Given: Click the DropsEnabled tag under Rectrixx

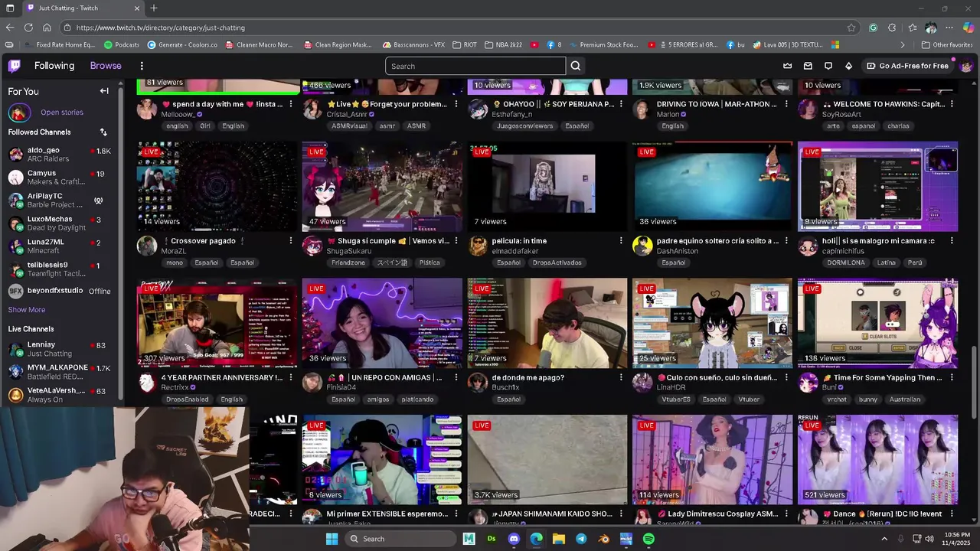Looking at the screenshot, I should [188, 399].
